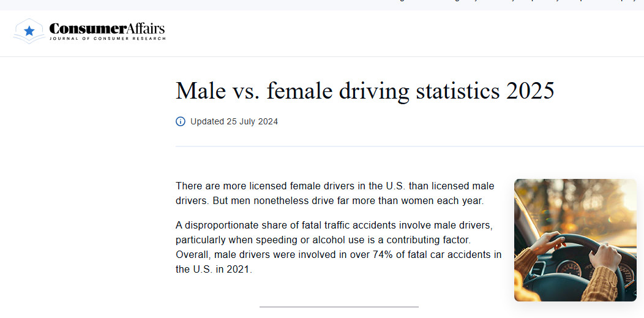Open the ConsumerAffairs wordmark home link
This screenshot has height=318, width=644.
click(106, 29)
